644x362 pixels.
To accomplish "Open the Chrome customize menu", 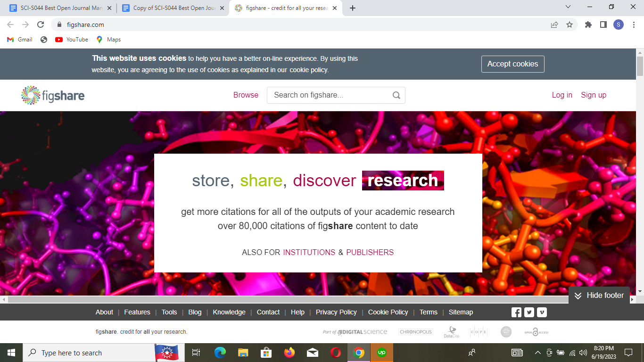I will tap(634, 25).
